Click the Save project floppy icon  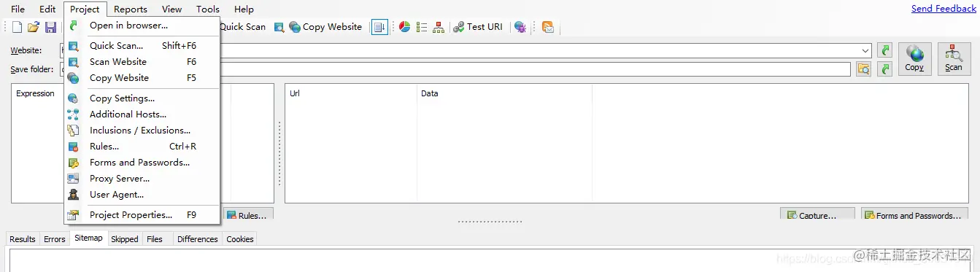[50, 27]
